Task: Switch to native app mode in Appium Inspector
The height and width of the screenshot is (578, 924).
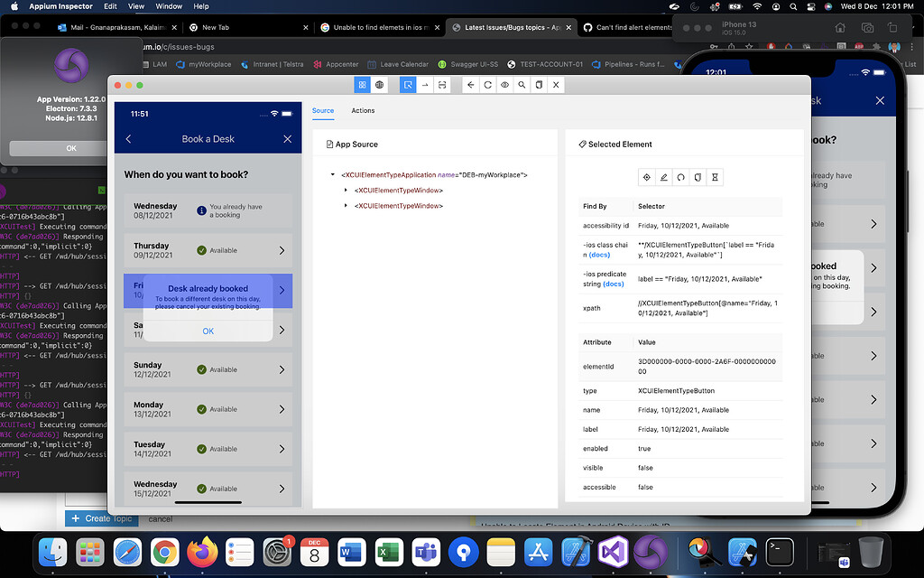Action: pyautogui.click(x=362, y=84)
